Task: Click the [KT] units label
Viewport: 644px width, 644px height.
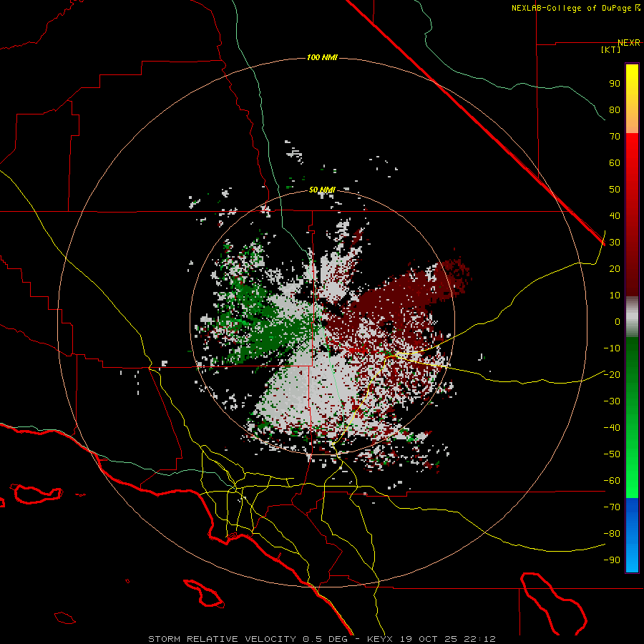Action: 611,49
